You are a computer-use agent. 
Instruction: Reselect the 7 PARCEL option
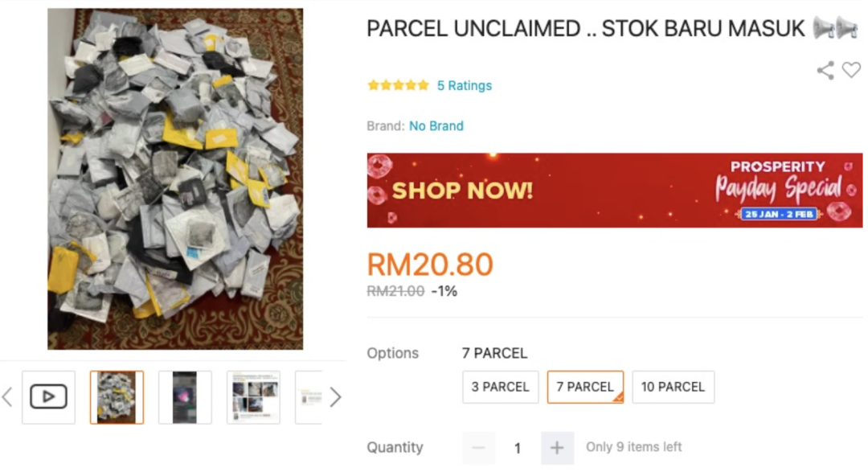pos(584,387)
